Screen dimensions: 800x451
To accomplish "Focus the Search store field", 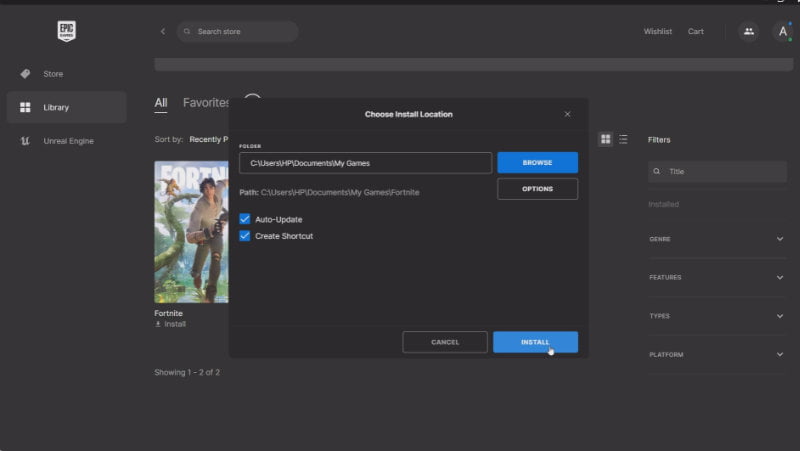I will click(x=238, y=31).
